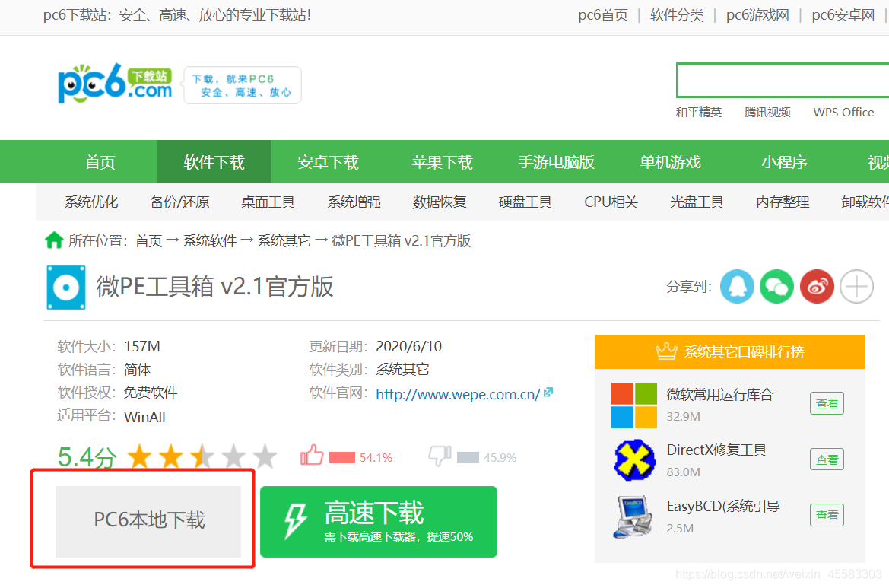Select 光盘工具 subcategory

tap(697, 202)
